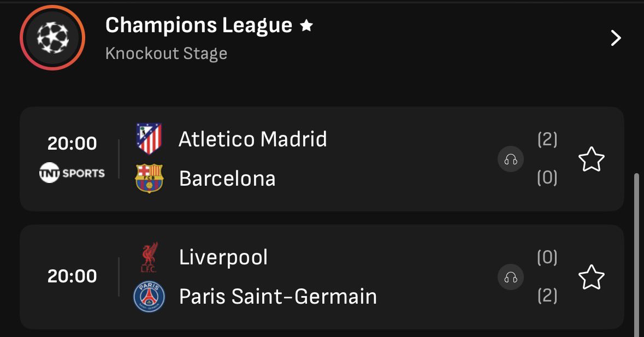The image size is (644, 337).
Task: Click the 20:00 kickoff time of Liverpool match
Action: pos(72,276)
